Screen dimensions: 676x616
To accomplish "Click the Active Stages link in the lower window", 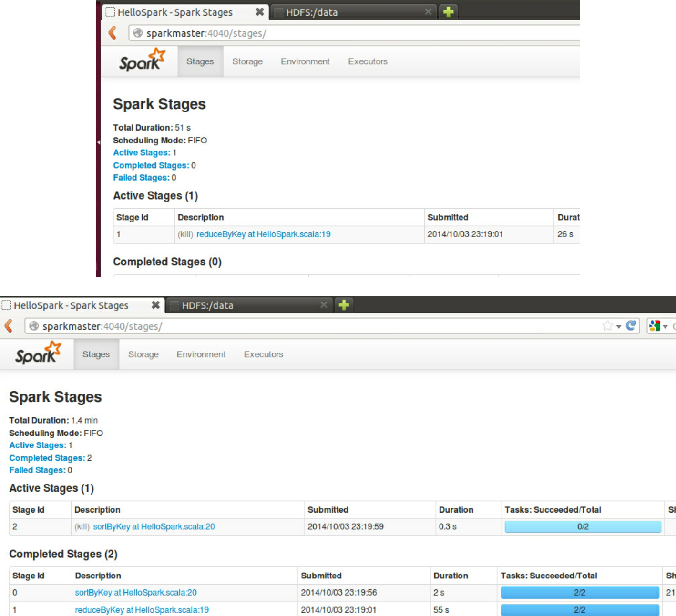I will [x=38, y=445].
